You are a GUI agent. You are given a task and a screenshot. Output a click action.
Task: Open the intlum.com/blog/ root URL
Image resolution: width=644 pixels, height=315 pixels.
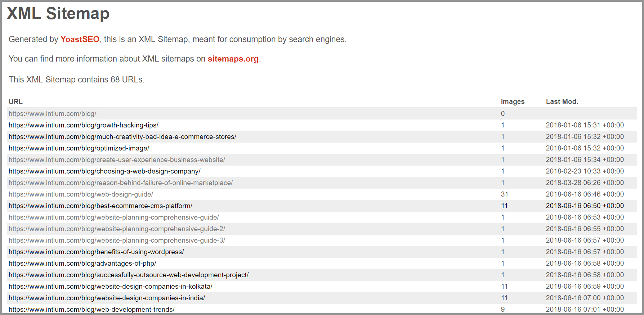pyautogui.click(x=53, y=114)
